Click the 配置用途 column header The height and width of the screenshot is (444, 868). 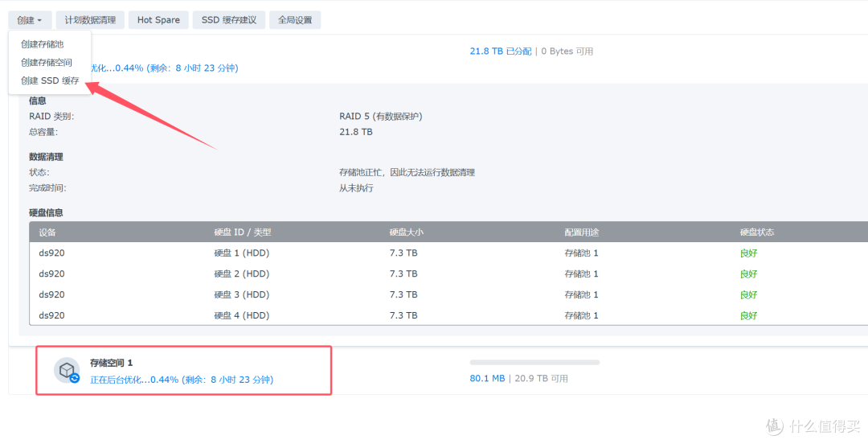(x=582, y=232)
